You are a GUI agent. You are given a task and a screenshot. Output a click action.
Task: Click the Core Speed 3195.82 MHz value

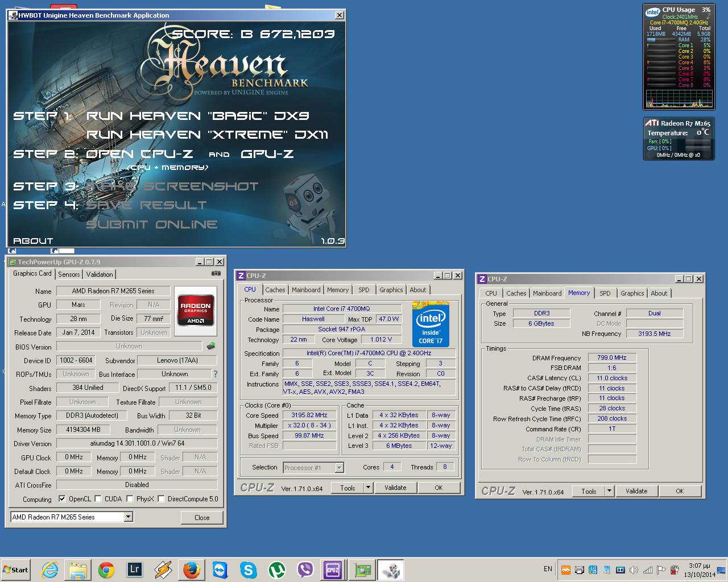click(x=309, y=415)
